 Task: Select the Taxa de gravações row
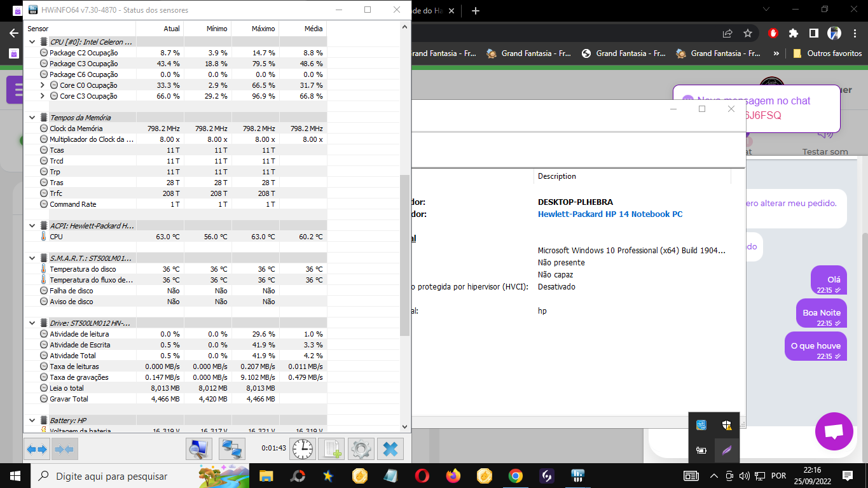pyautogui.click(x=175, y=377)
